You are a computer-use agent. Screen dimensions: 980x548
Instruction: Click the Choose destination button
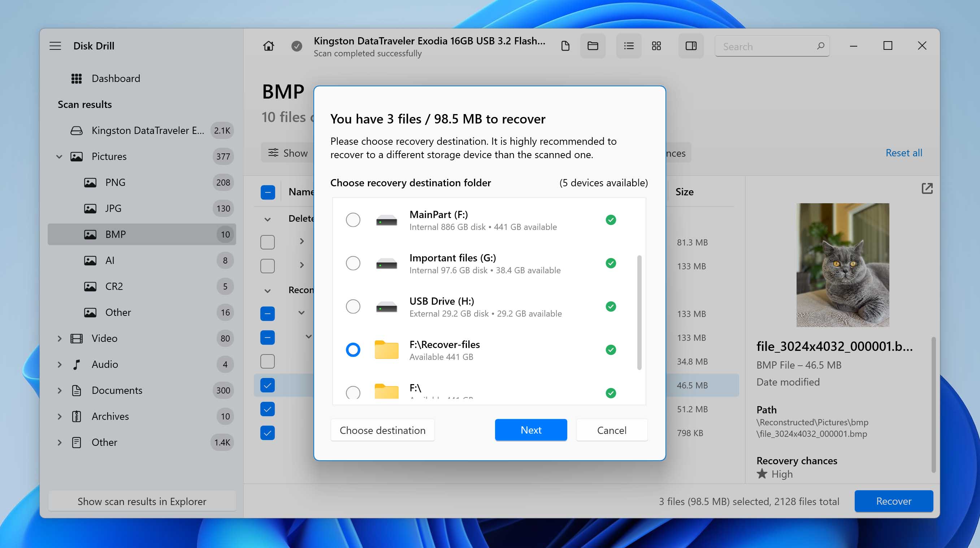click(x=382, y=430)
